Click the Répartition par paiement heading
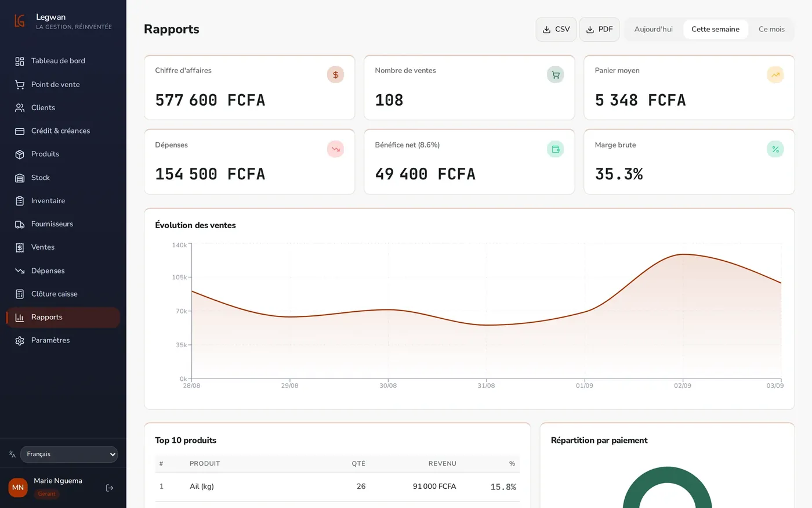 tap(599, 440)
